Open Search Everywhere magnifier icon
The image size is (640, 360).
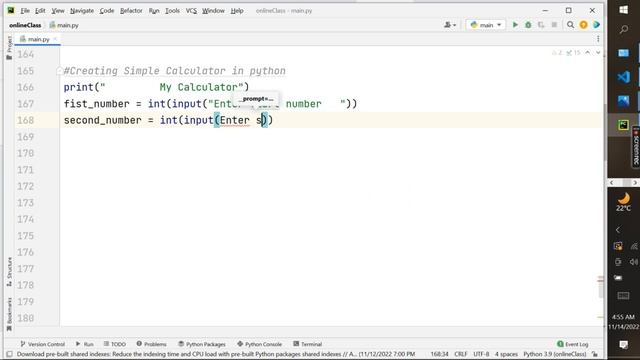tap(570, 25)
